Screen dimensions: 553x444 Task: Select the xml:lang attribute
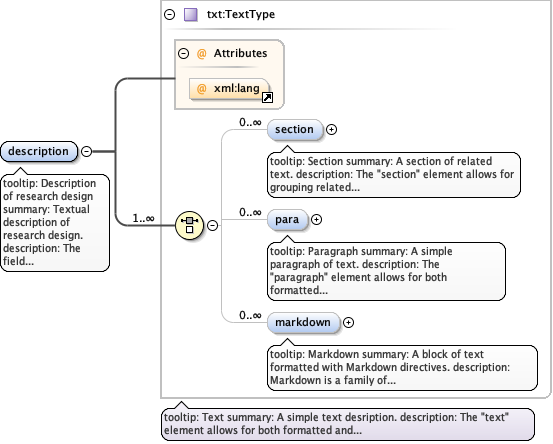(229, 89)
